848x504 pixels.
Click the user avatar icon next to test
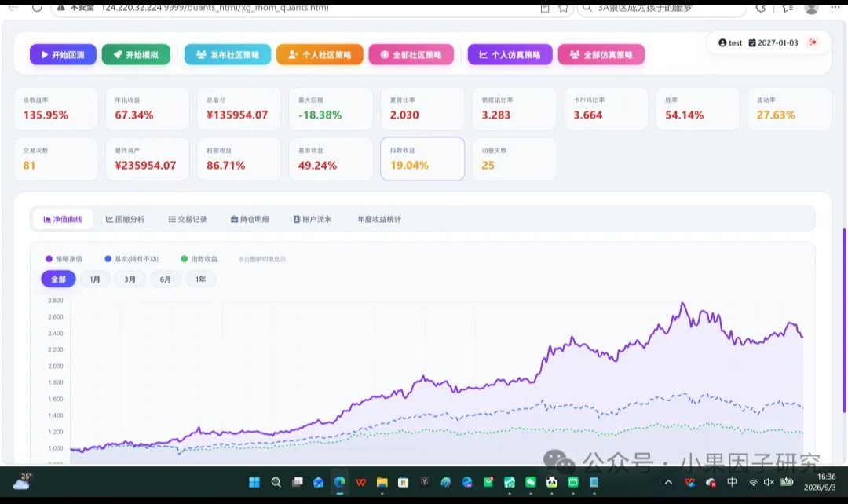(722, 42)
